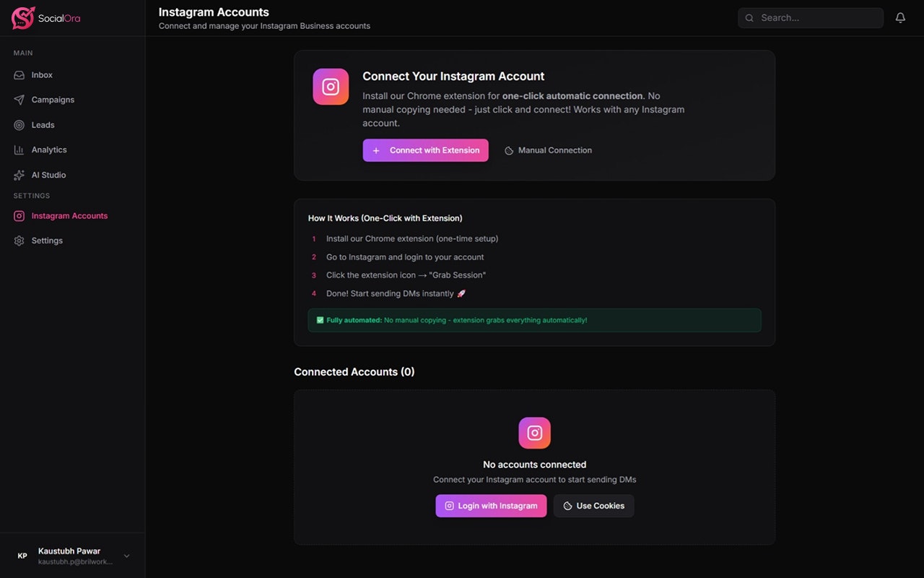Open the Instagram Accounts menu item
Screen dimensions: 924x578
pyautogui.click(x=69, y=216)
